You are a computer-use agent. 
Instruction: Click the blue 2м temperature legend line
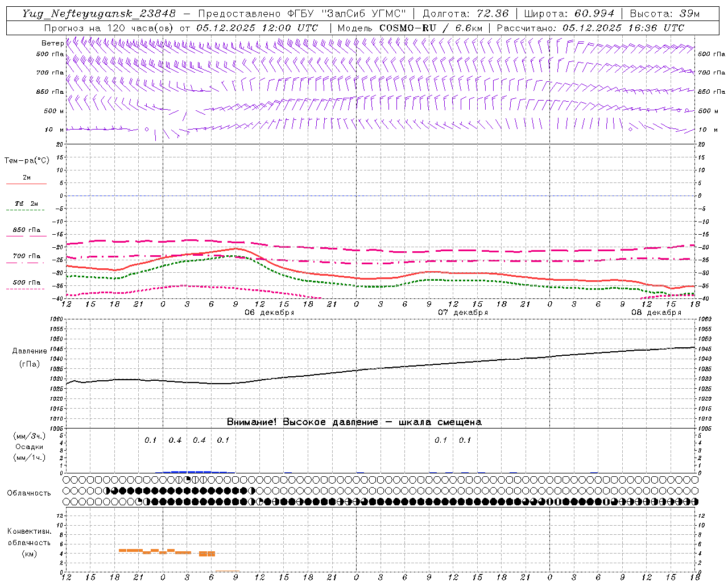coord(26,184)
